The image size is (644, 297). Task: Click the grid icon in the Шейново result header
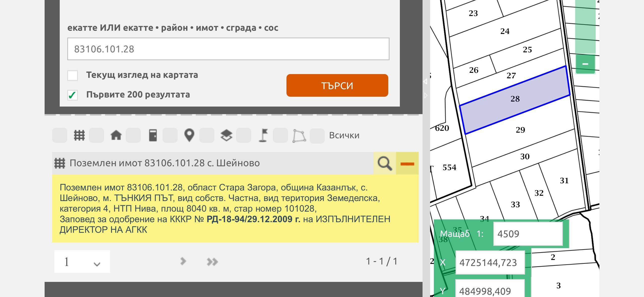point(60,163)
